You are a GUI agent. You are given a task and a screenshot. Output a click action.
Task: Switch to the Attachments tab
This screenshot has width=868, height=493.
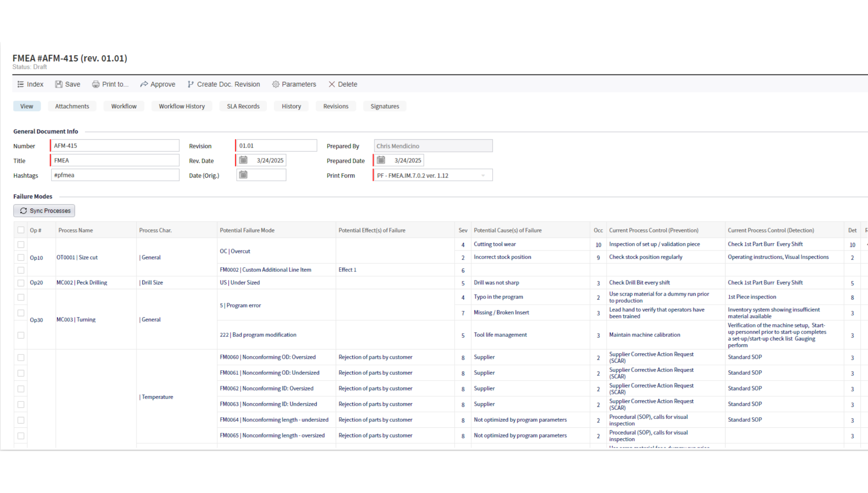pyautogui.click(x=72, y=106)
